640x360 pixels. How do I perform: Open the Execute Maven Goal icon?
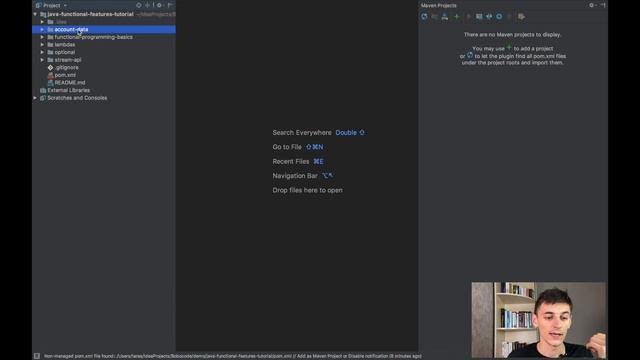tap(479, 16)
